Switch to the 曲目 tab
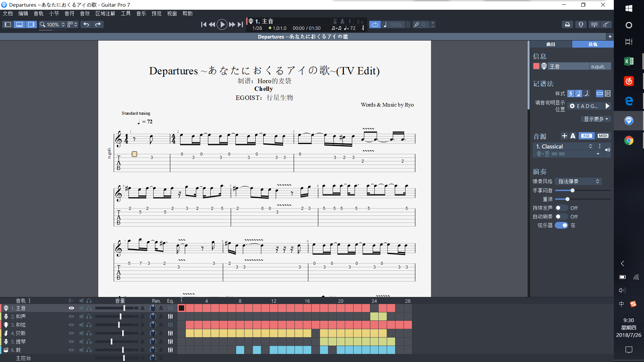644x362 pixels. pos(551,44)
